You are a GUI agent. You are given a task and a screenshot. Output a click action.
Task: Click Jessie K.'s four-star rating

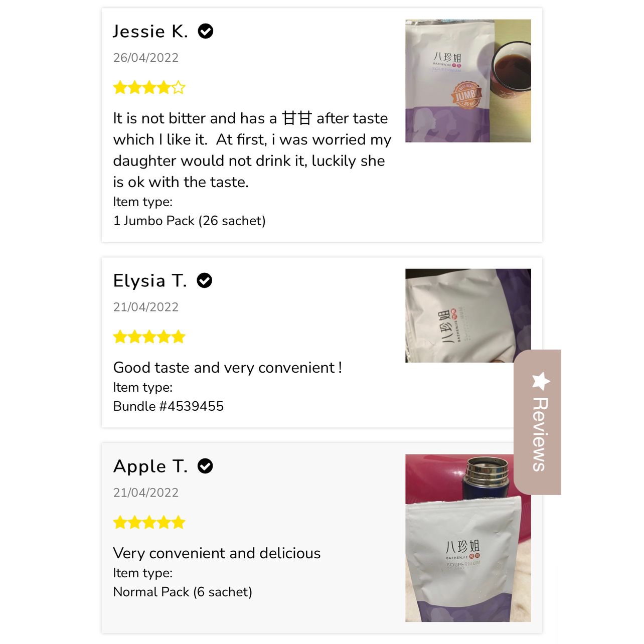pos(149,88)
